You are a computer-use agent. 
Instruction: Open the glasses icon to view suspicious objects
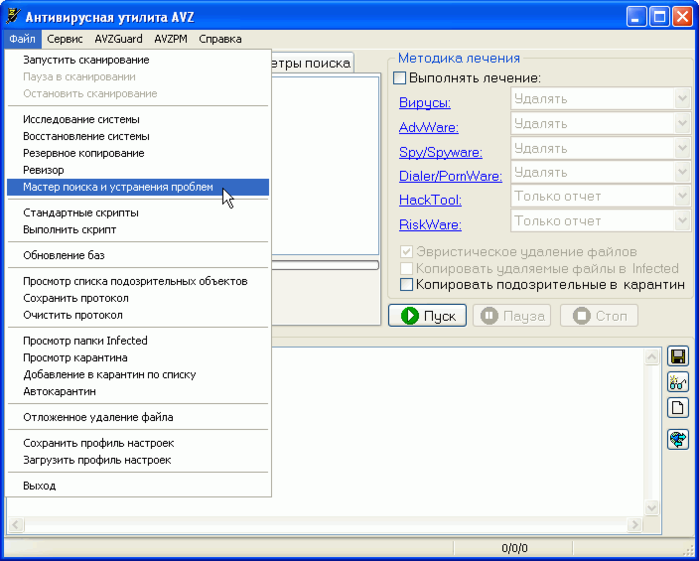[x=678, y=382]
